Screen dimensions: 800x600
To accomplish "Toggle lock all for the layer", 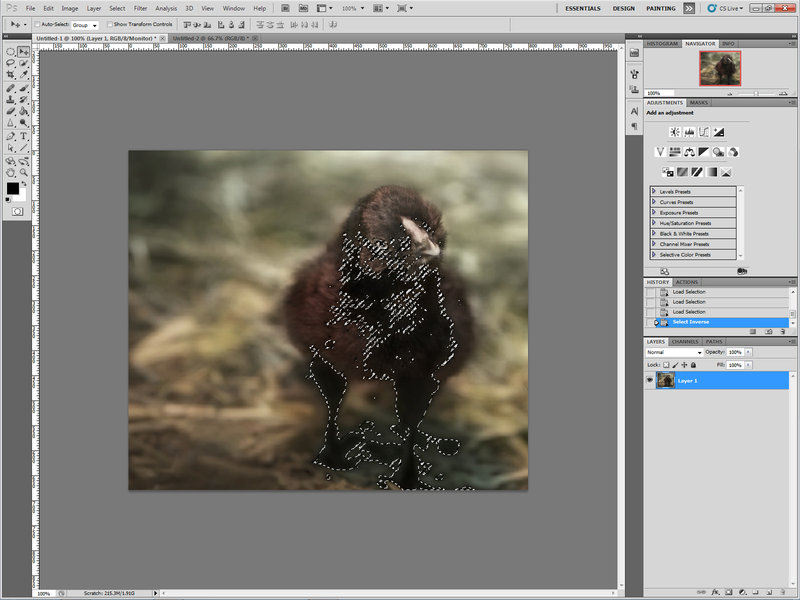I will click(x=693, y=365).
